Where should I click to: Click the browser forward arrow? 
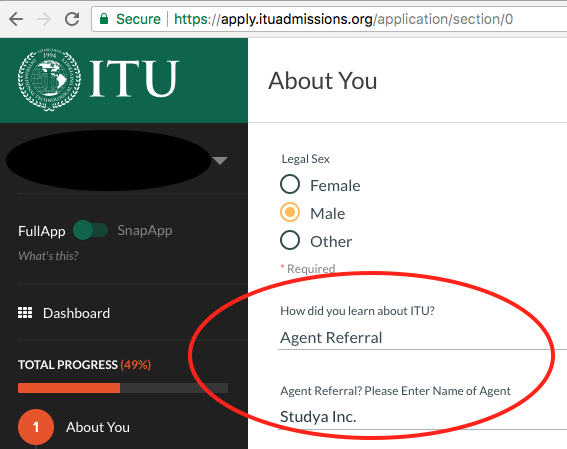click(x=44, y=19)
